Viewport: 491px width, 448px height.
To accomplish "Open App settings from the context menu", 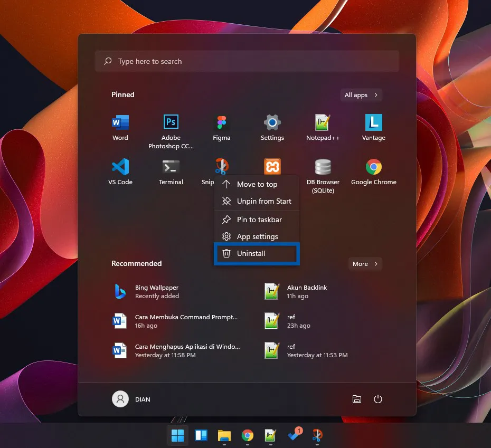I will pos(258,236).
